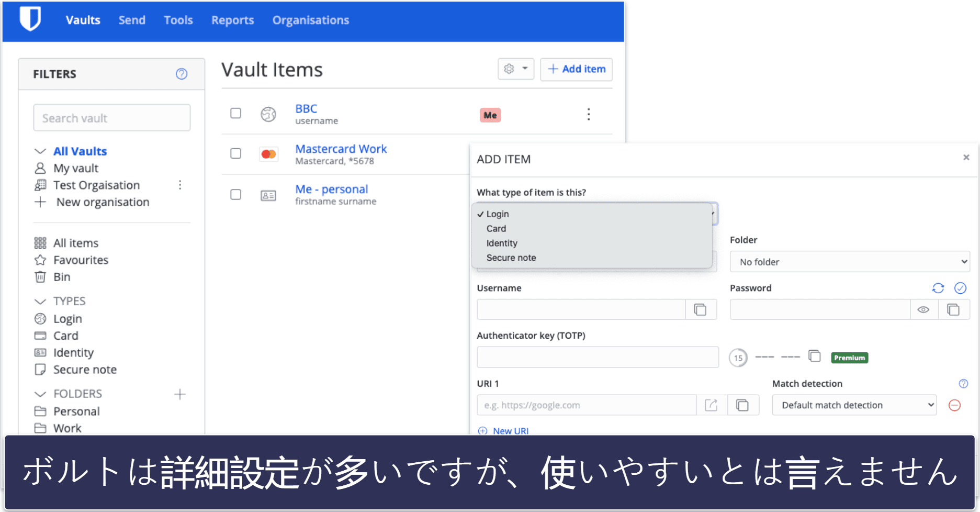Click the BBC row options menu

point(589,114)
